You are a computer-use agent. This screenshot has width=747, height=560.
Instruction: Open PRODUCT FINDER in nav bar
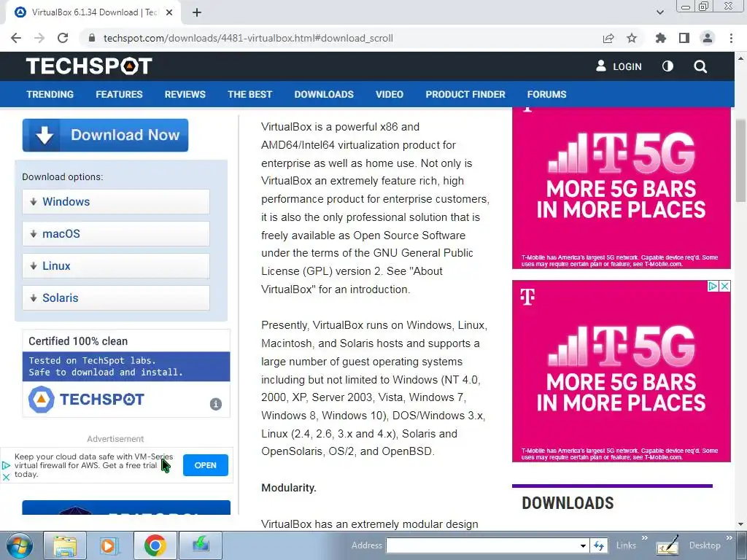[465, 94]
